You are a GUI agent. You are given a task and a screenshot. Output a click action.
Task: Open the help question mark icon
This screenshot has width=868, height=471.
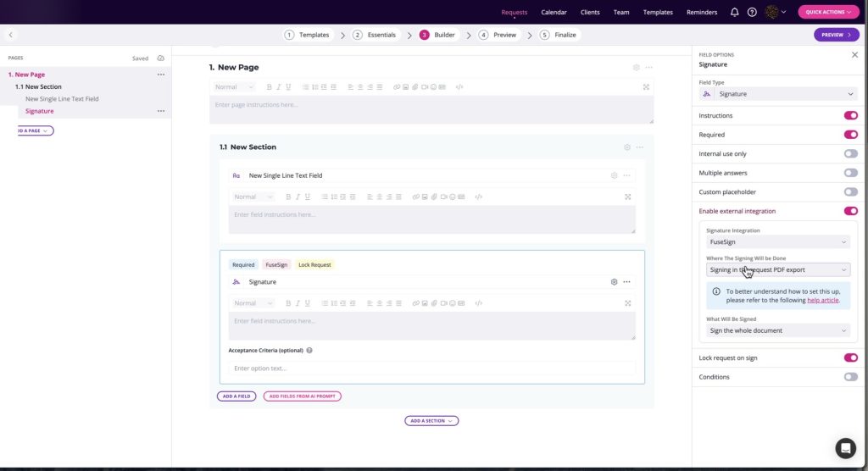coord(752,12)
